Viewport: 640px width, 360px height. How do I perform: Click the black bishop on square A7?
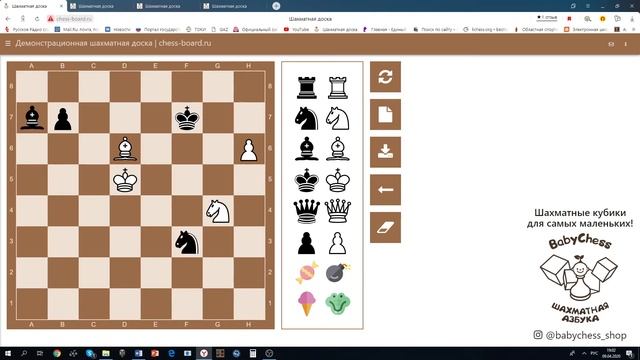tap(32, 118)
